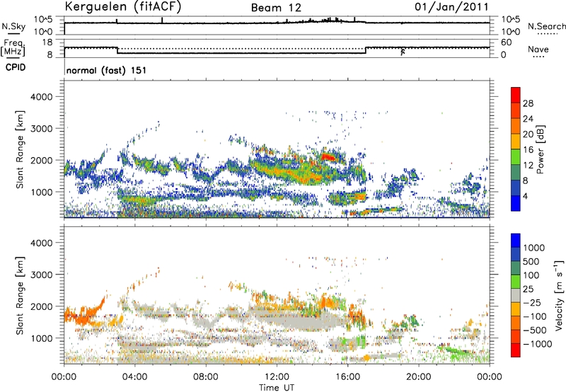Click the '18' frequency axis tick
The height and width of the screenshot is (392, 566).
(47, 42)
